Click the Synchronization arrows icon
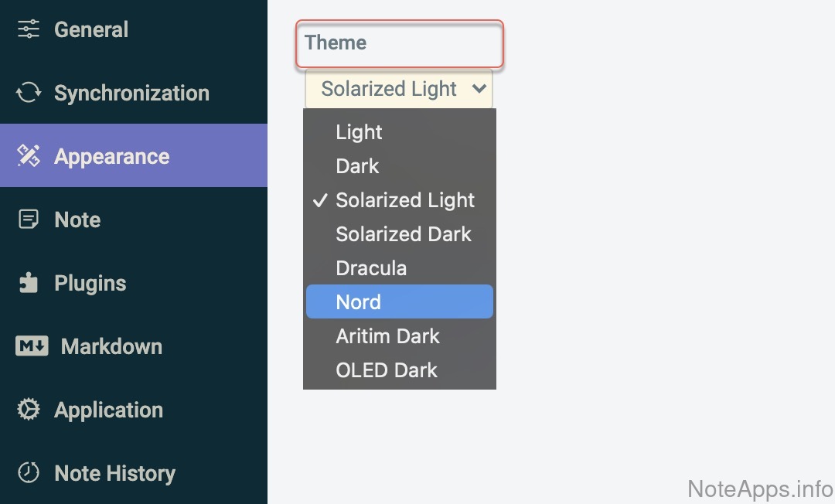 (x=29, y=93)
